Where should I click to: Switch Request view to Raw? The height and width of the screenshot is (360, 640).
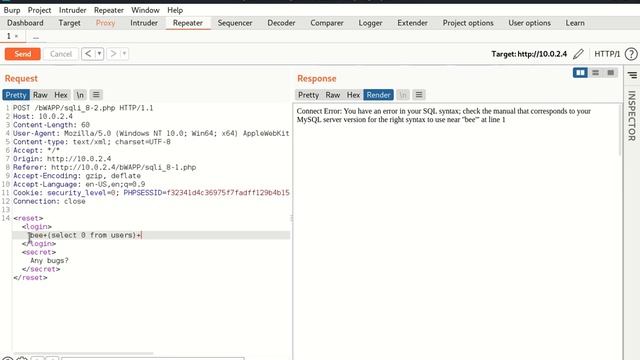point(40,95)
